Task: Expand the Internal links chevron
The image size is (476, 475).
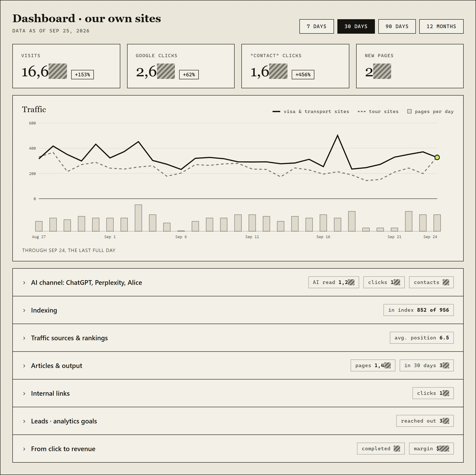Action: pos(24,393)
